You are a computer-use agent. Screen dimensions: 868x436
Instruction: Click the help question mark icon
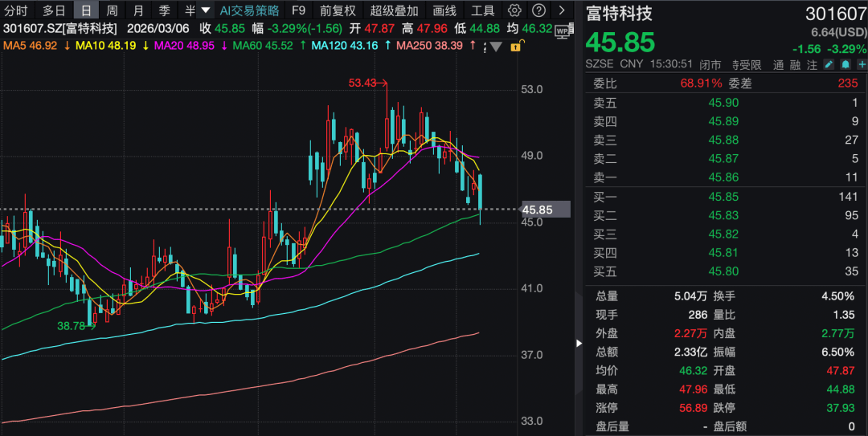click(539, 10)
